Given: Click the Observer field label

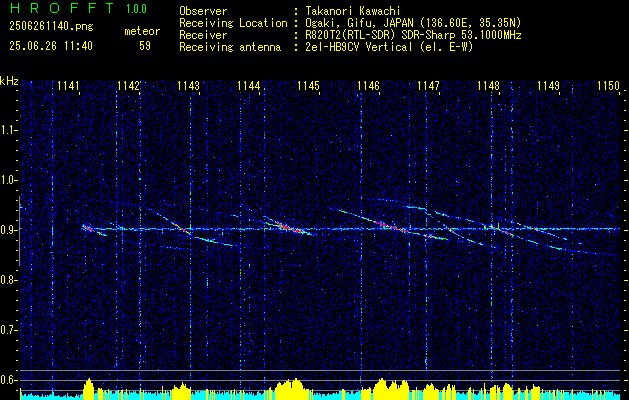Looking at the screenshot, I should point(203,11).
